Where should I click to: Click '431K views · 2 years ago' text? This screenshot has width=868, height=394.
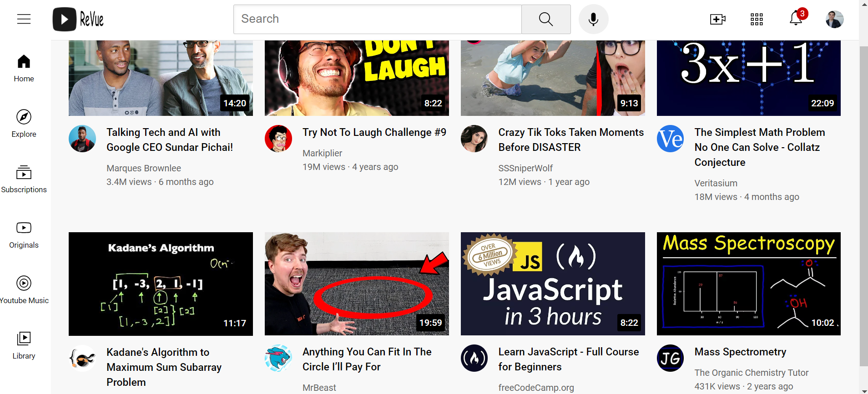click(744, 386)
